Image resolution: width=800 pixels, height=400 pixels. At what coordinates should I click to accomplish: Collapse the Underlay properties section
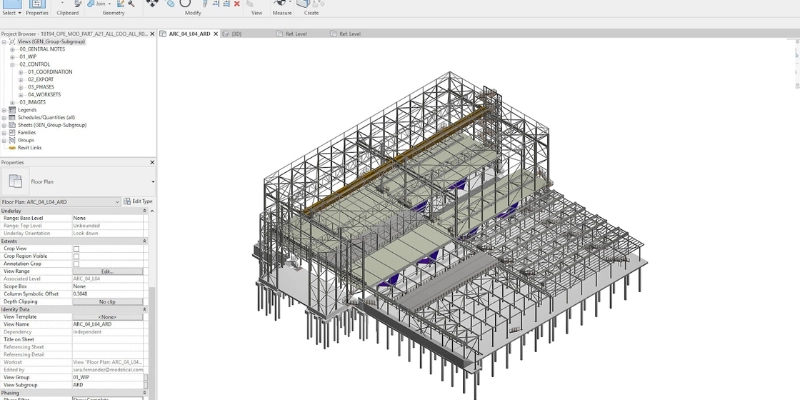tap(144, 211)
